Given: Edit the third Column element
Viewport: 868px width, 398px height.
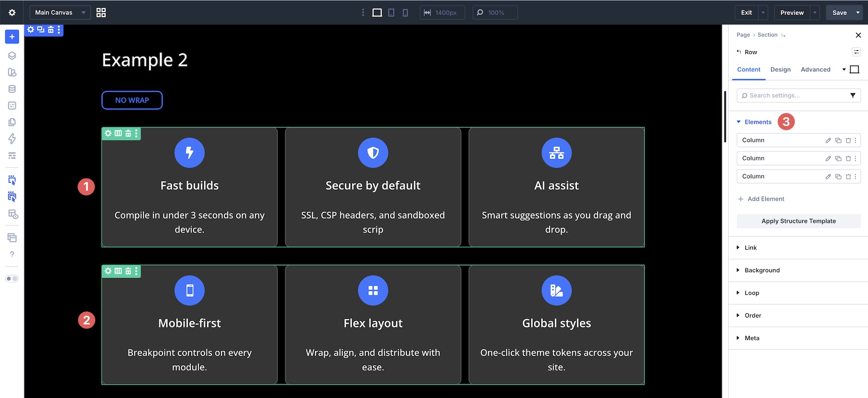Looking at the screenshot, I should tap(828, 176).
